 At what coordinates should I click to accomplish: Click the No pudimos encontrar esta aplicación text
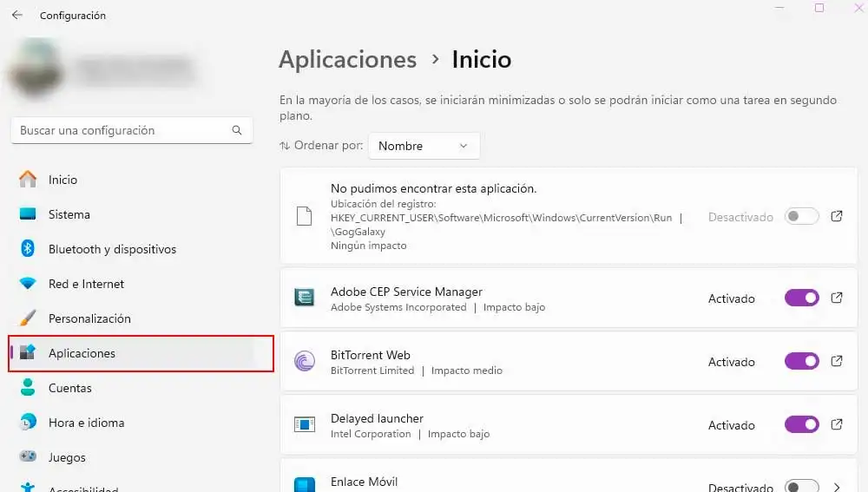click(433, 188)
